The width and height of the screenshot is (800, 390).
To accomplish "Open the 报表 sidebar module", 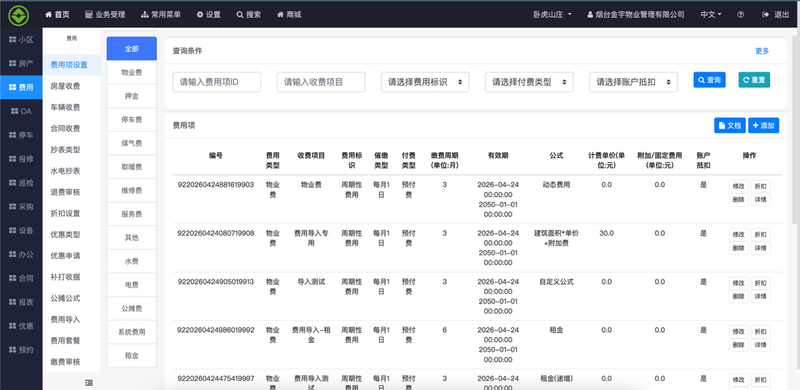I will click(21, 302).
